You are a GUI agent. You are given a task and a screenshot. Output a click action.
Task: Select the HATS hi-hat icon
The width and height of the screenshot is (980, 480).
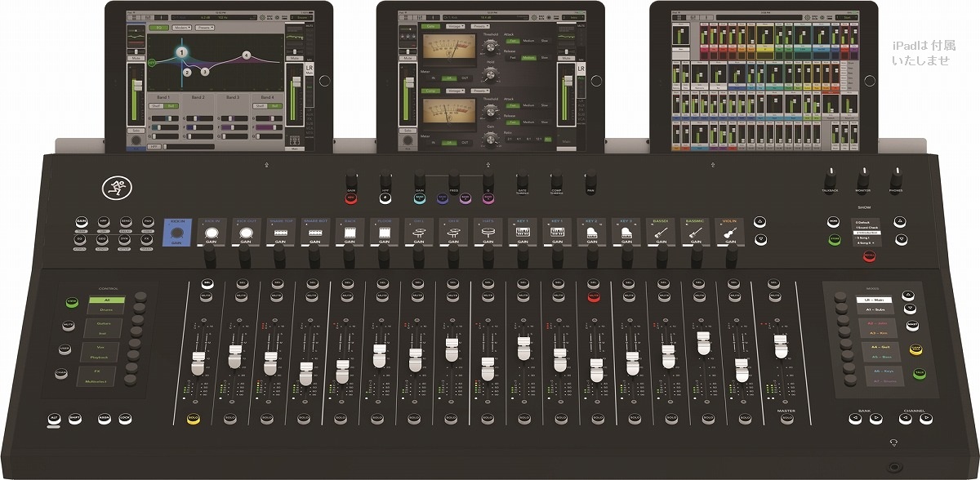click(488, 233)
